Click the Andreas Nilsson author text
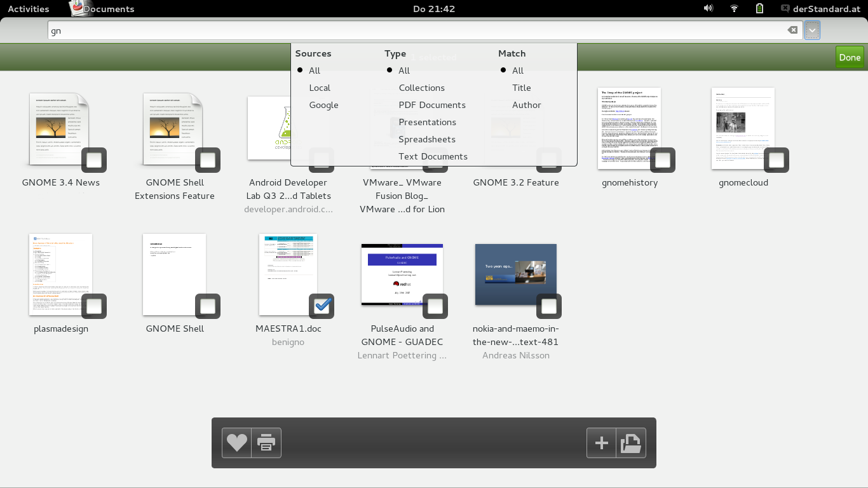The width and height of the screenshot is (868, 488). click(x=516, y=355)
